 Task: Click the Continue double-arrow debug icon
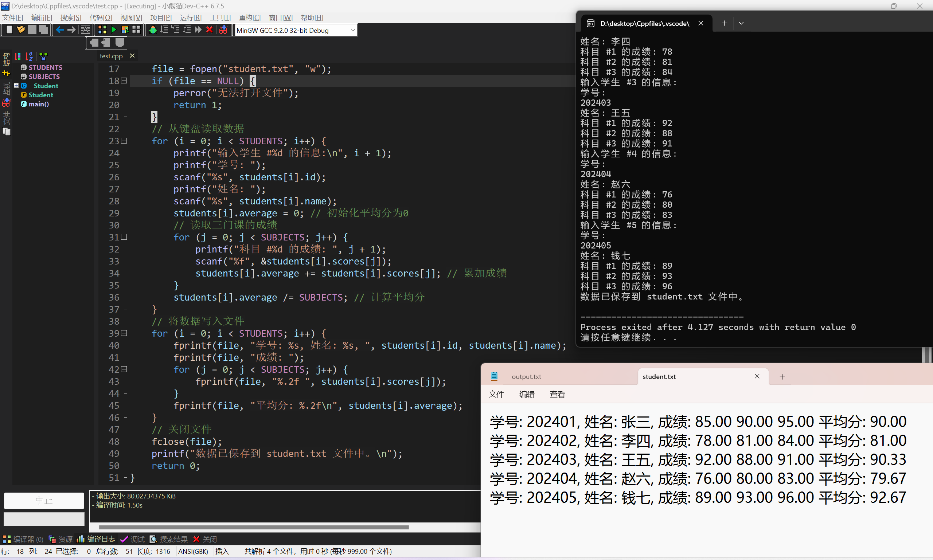point(198,30)
